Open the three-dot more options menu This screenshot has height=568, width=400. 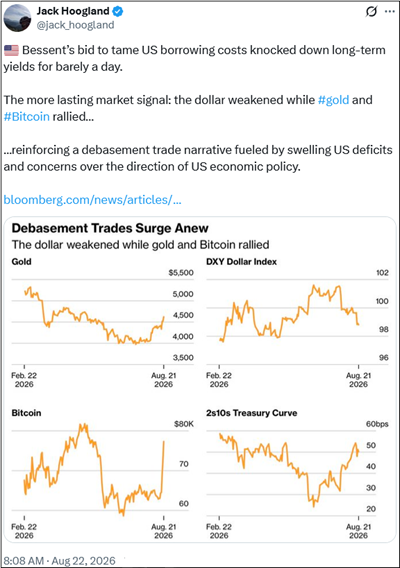pos(390,12)
